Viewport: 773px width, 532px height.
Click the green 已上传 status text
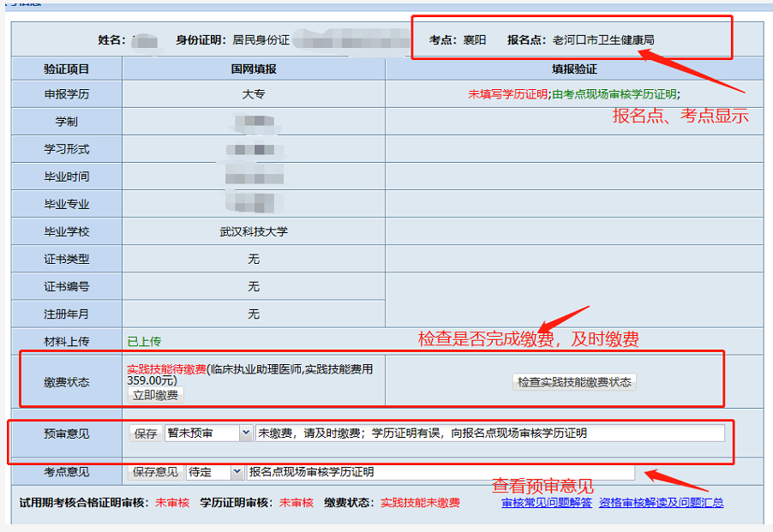(x=144, y=341)
